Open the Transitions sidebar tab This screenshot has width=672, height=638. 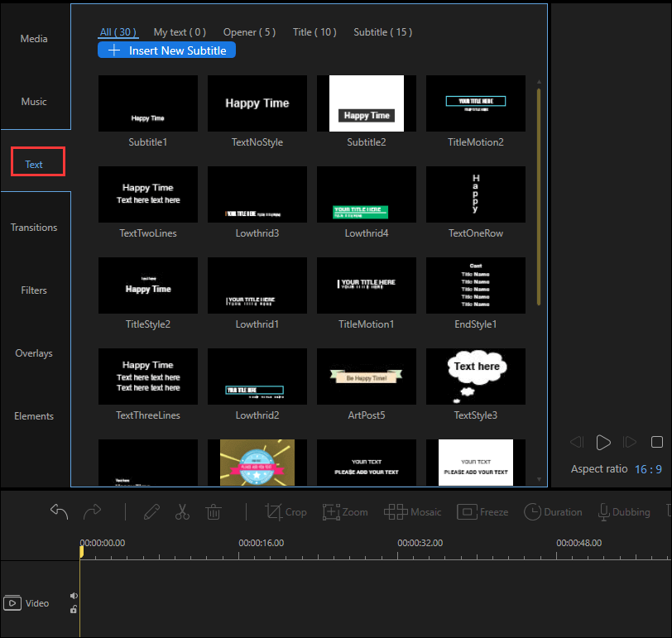point(34,228)
